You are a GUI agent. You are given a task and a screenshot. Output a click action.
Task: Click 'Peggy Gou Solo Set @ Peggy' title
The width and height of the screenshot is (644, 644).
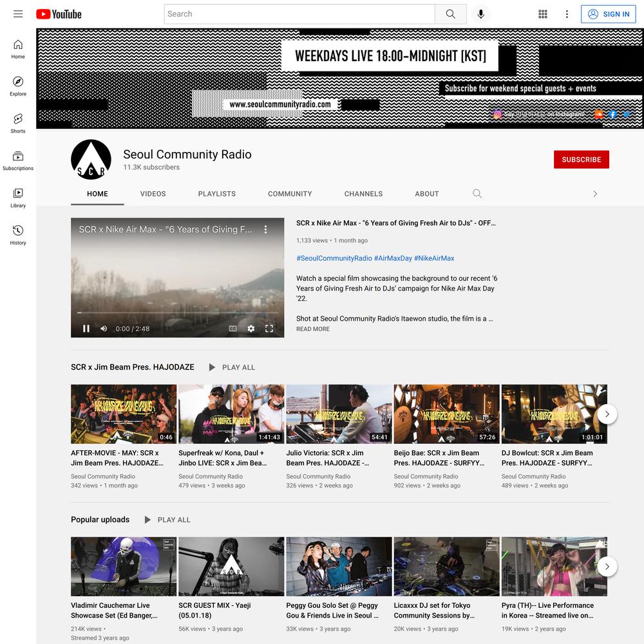click(x=332, y=611)
